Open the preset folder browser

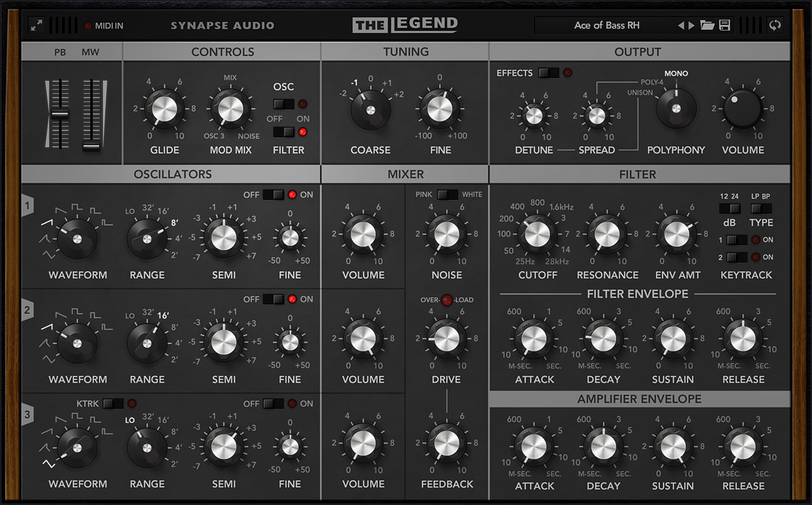(707, 25)
